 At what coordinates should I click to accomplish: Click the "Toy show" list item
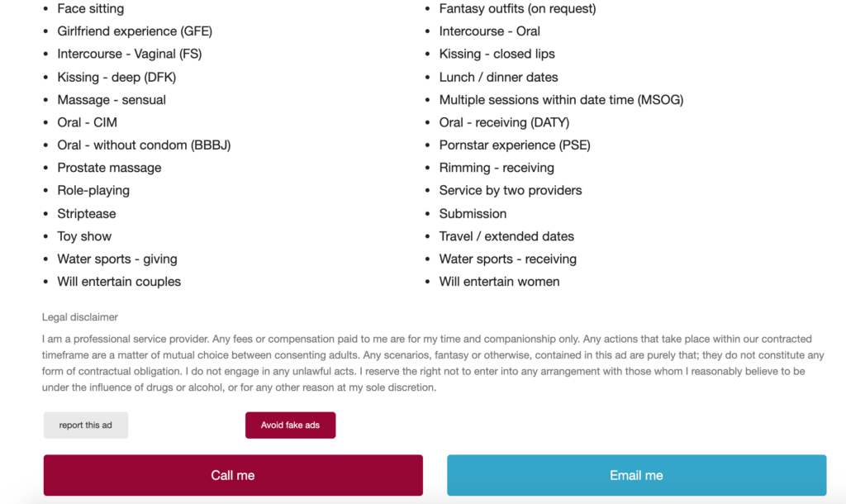tap(84, 236)
